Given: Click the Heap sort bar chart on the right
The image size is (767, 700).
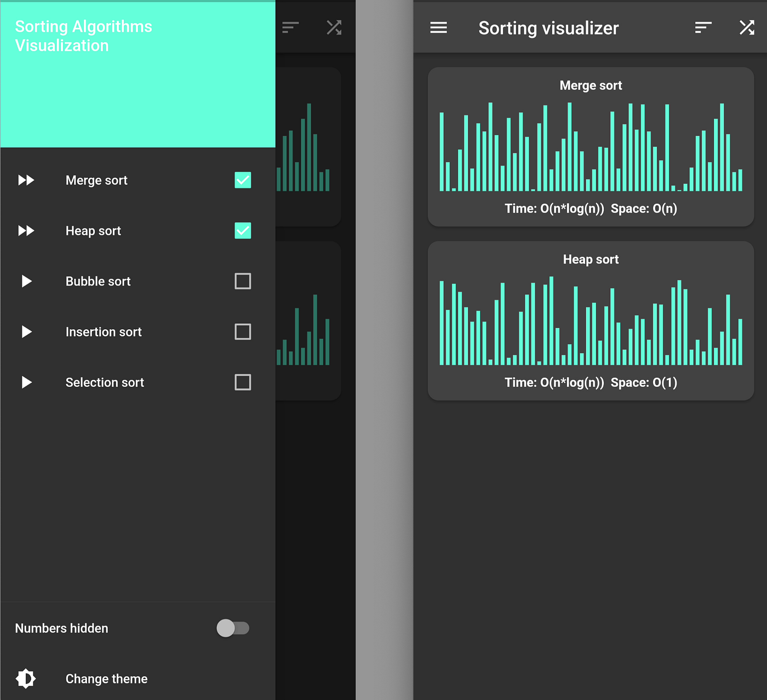Looking at the screenshot, I should pos(591,321).
